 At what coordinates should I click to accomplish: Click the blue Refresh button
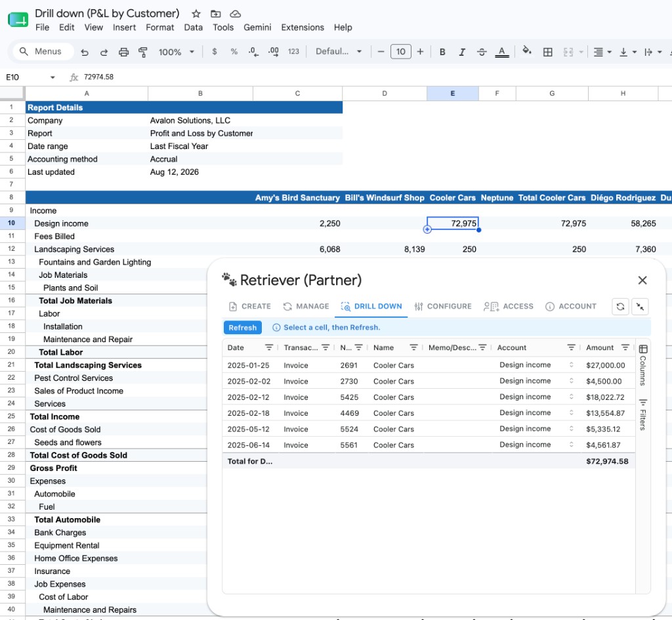[x=243, y=328]
